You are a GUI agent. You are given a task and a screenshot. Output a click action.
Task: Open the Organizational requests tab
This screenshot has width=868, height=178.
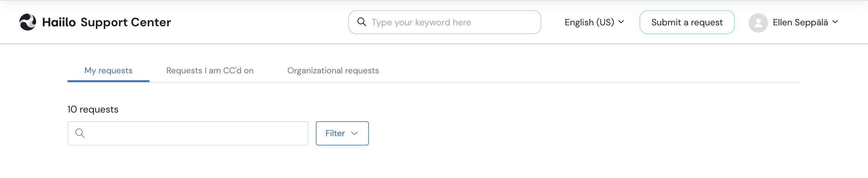[333, 71]
